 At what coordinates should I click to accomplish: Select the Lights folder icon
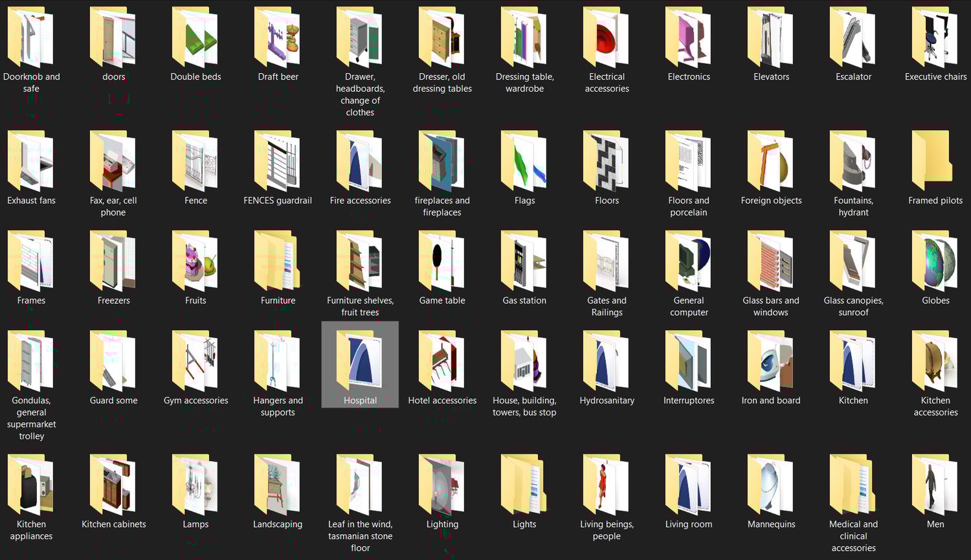point(524,484)
